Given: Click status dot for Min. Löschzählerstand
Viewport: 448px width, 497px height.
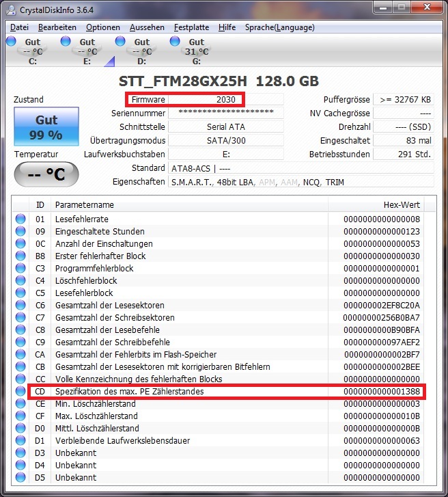Looking at the screenshot, I should (20, 403).
